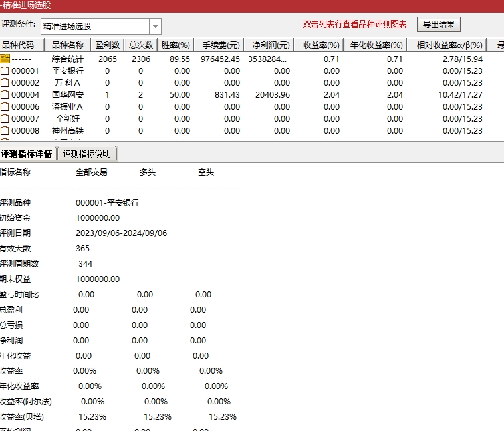Image resolution: width=504 pixels, height=431 pixels.
Task: Sort by 总次数 column header
Action: (x=141, y=45)
